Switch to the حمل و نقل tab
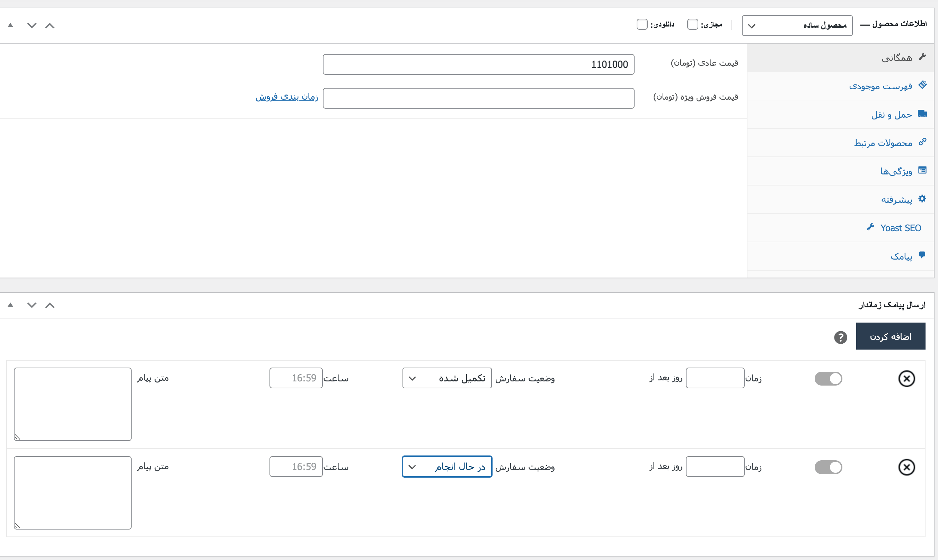 pos(841,114)
